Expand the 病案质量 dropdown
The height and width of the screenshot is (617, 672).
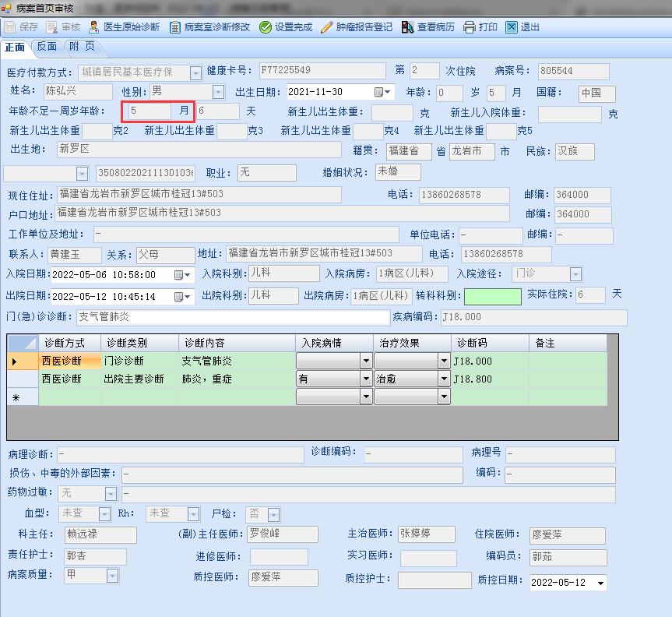pyautogui.click(x=112, y=576)
